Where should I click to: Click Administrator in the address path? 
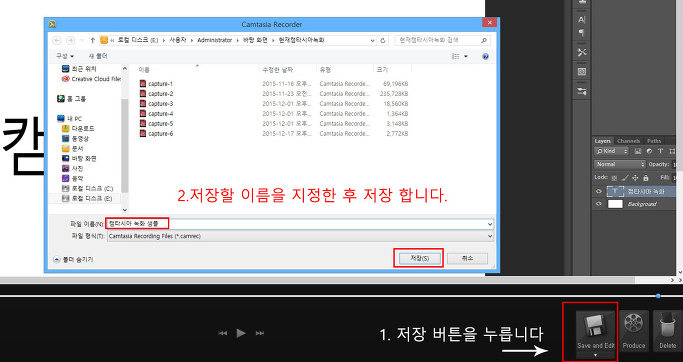click(215, 40)
